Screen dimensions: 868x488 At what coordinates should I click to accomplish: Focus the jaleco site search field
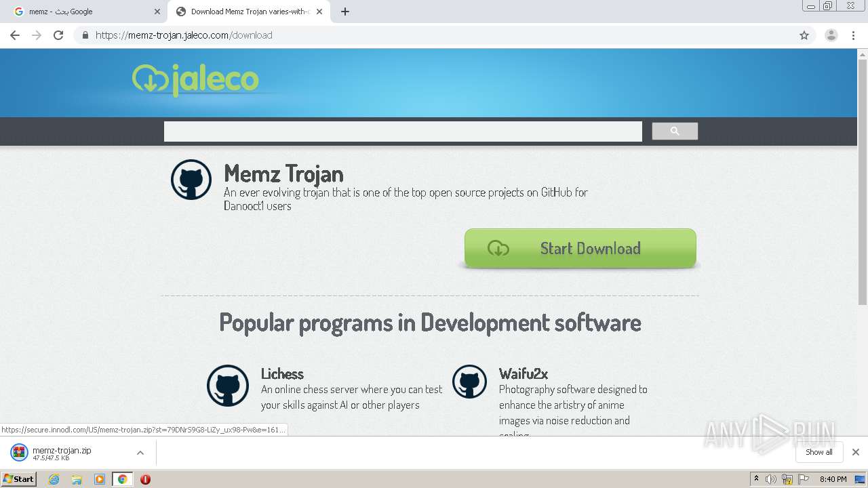point(403,131)
